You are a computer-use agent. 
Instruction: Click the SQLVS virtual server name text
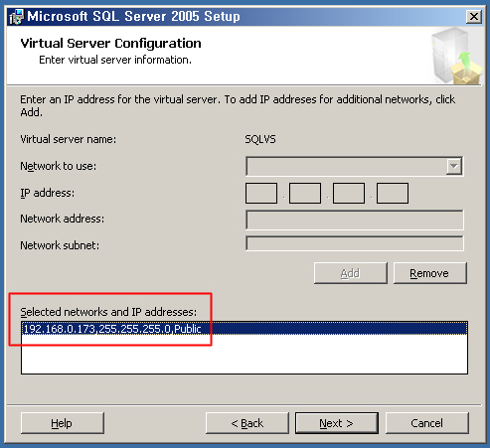(x=260, y=139)
